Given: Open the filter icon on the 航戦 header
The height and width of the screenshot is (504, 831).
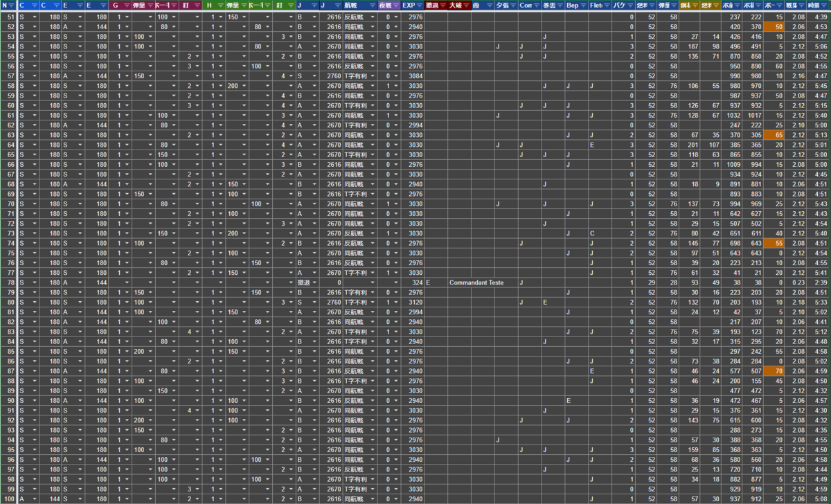Looking at the screenshot, I should click(373, 5).
